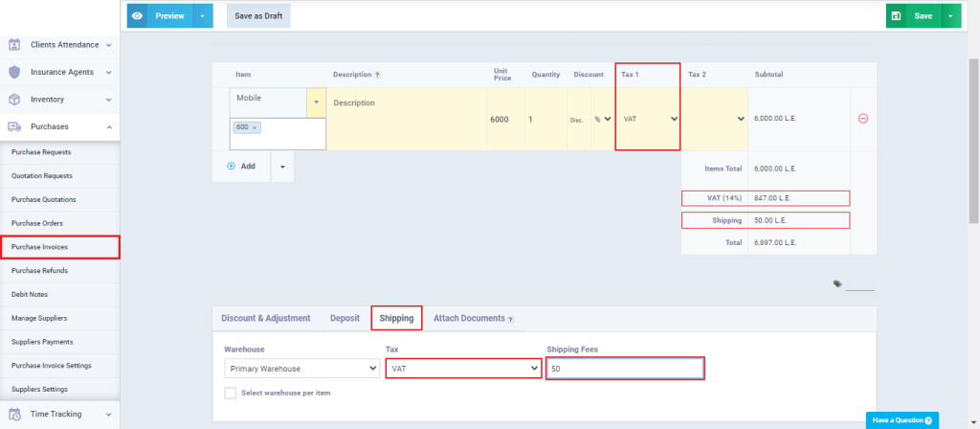Open the discount % type dropdown
This screenshot has height=429, width=980.
coord(603,119)
